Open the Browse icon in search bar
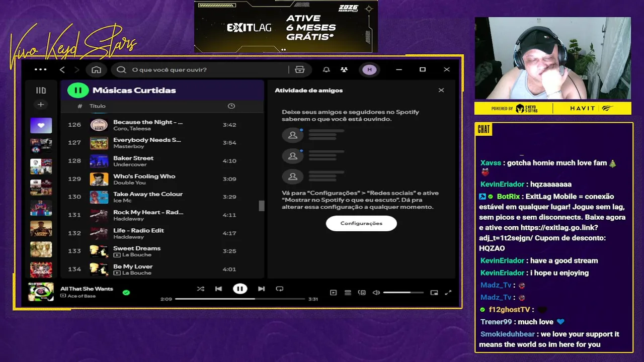 [x=300, y=69]
